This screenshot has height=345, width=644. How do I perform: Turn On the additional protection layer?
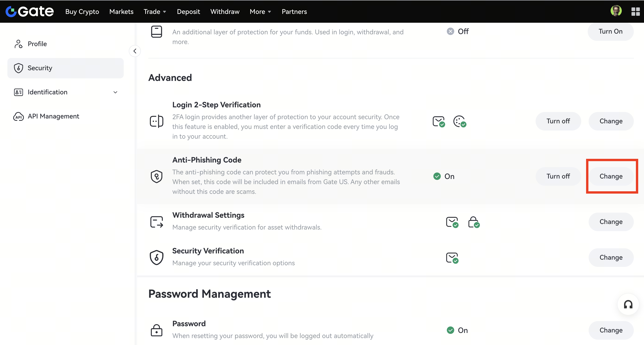[610, 32]
